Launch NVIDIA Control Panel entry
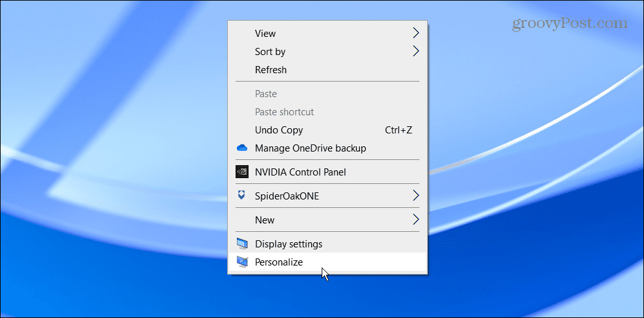The width and height of the screenshot is (644, 318). tap(328, 172)
